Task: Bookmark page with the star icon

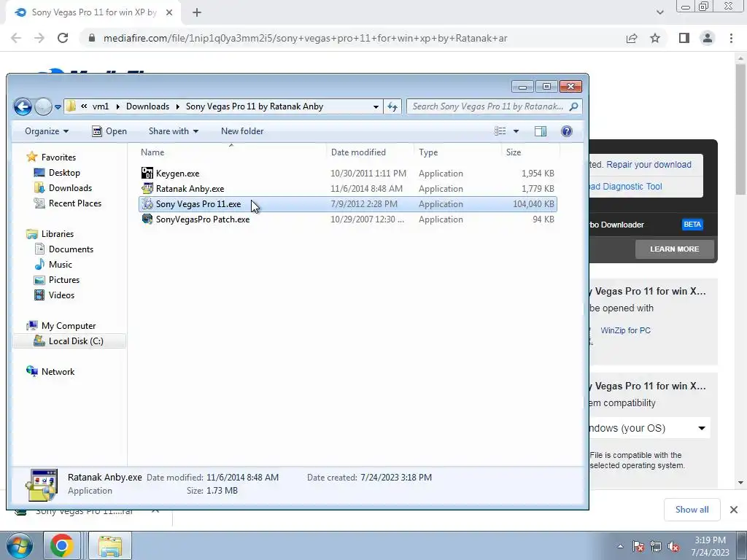Action: tap(655, 38)
